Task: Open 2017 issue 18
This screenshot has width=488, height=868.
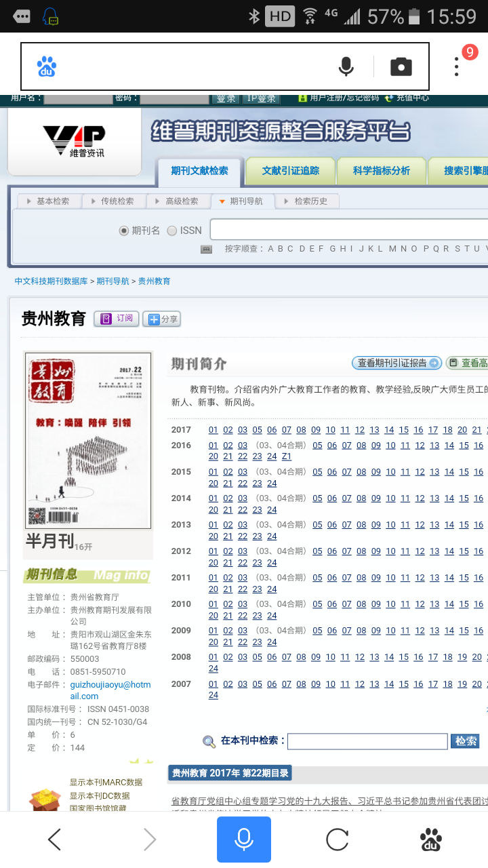Action: click(x=447, y=430)
